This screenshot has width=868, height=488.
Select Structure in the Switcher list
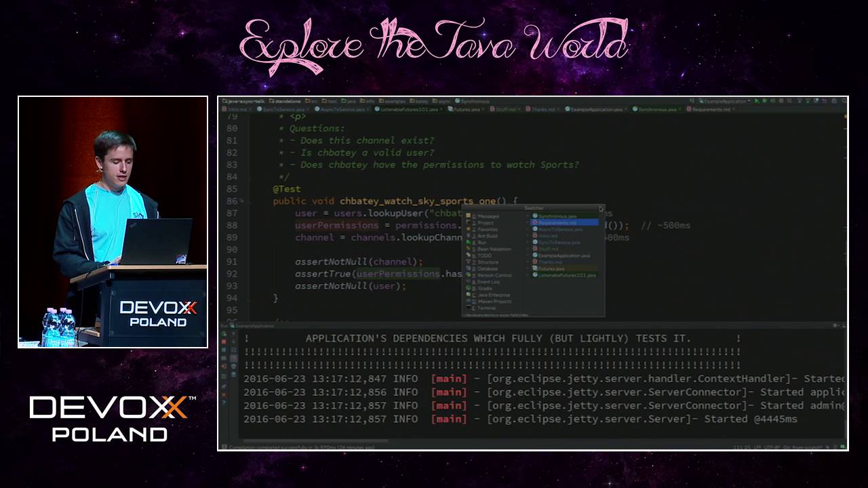pos(483,262)
